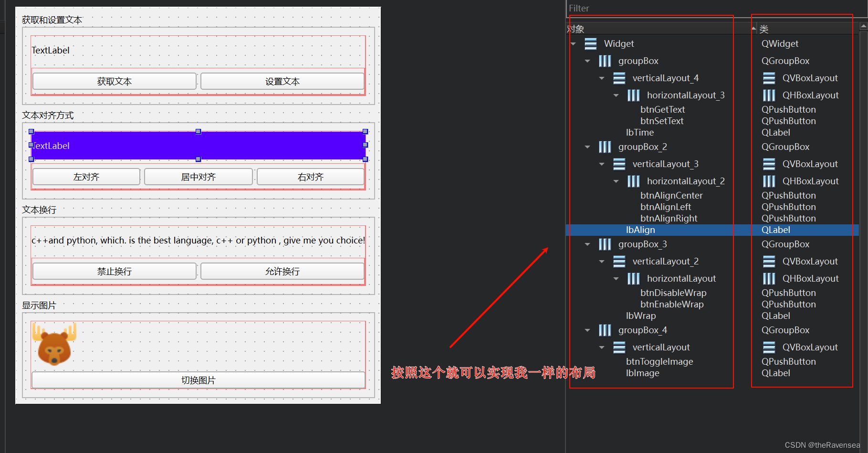The height and width of the screenshot is (453, 868).
Task: Click QVBoxLayout class icon for verticalLayout row
Action: click(x=769, y=348)
